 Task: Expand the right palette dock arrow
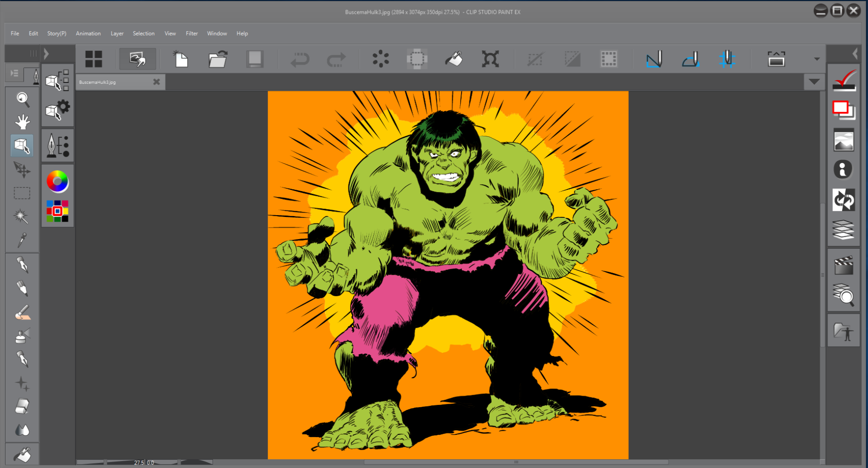[x=855, y=54]
